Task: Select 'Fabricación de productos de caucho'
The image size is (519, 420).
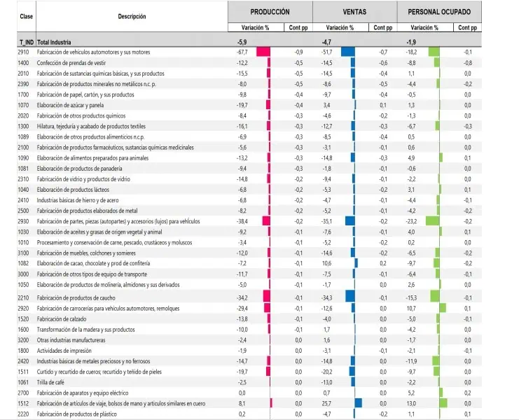Action: [76, 298]
